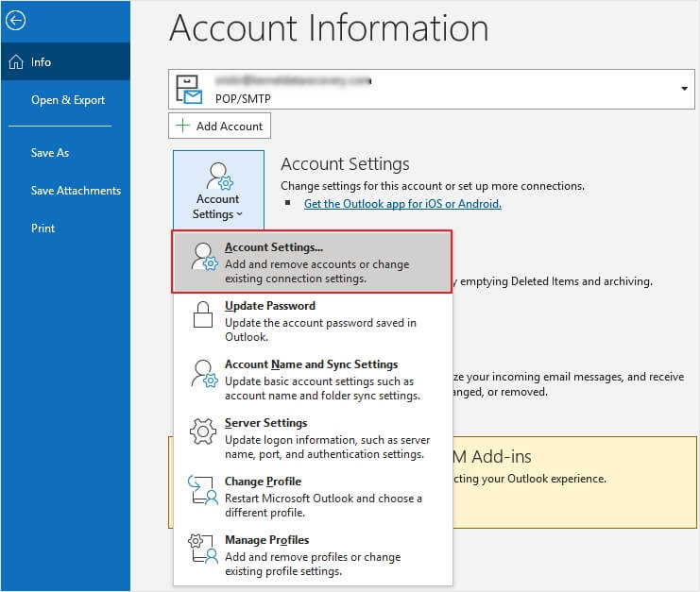
Task: Click the POP/SMTP account field
Action: tap(432, 89)
